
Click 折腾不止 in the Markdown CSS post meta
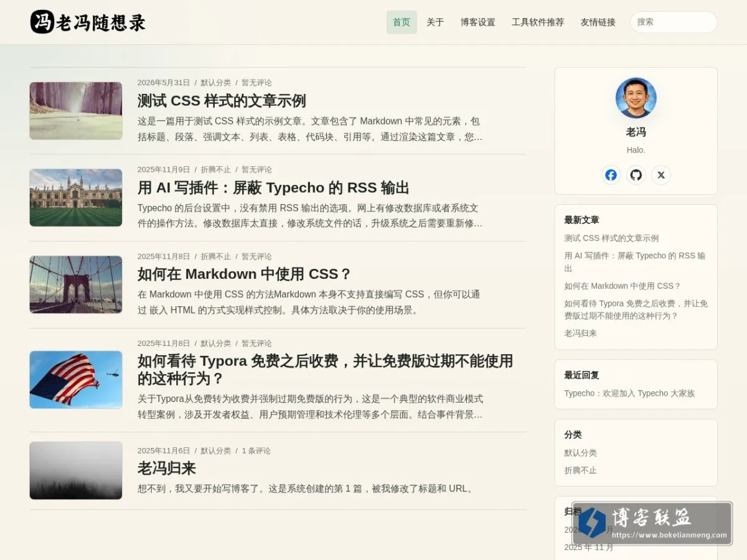pyautogui.click(x=215, y=256)
